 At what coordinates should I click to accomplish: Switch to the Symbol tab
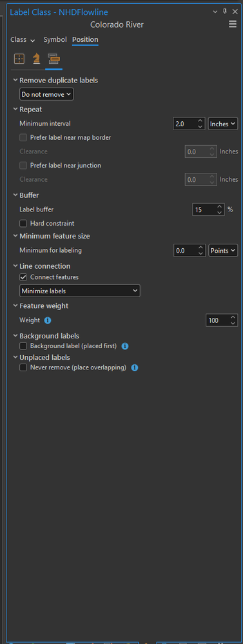55,40
